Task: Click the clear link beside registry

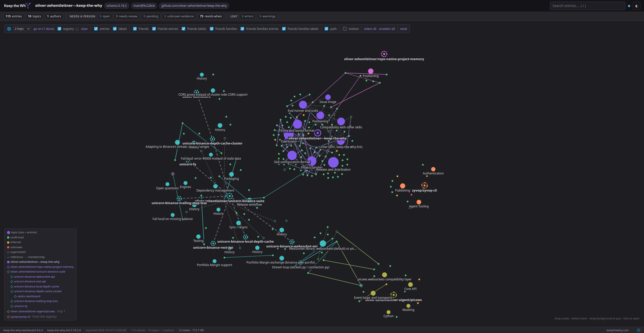Action: pyautogui.click(x=84, y=29)
